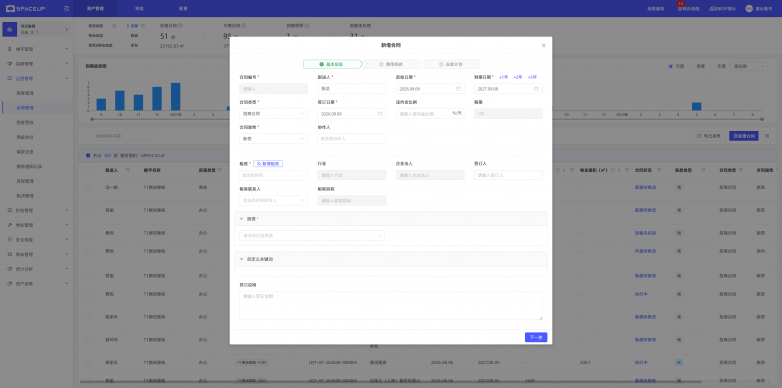Click the 停车管理 sidebar icon
Image resolution: width=782 pixels, height=388 pixels.
coord(9,254)
